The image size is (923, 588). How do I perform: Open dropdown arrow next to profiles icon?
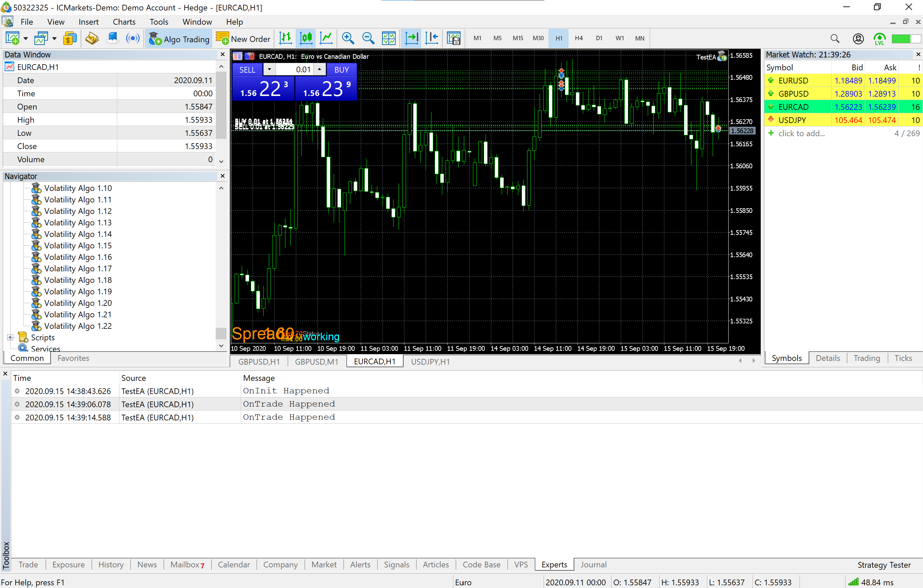coord(54,38)
